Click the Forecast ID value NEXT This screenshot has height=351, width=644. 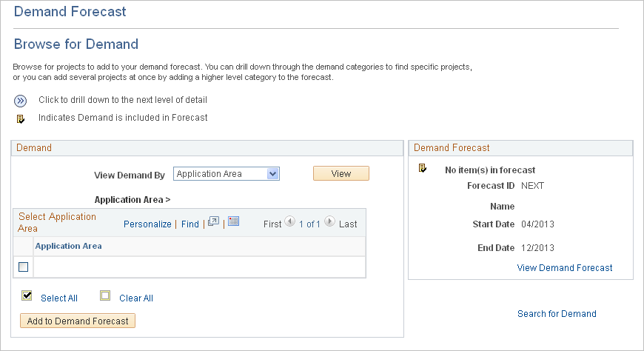pos(532,186)
